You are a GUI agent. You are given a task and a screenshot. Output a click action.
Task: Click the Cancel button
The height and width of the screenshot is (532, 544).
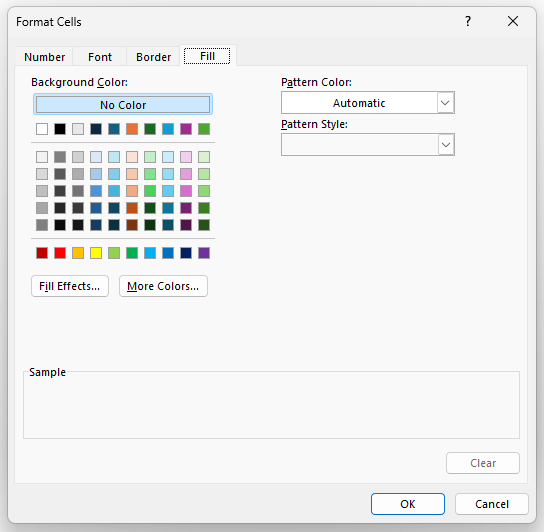(x=492, y=504)
